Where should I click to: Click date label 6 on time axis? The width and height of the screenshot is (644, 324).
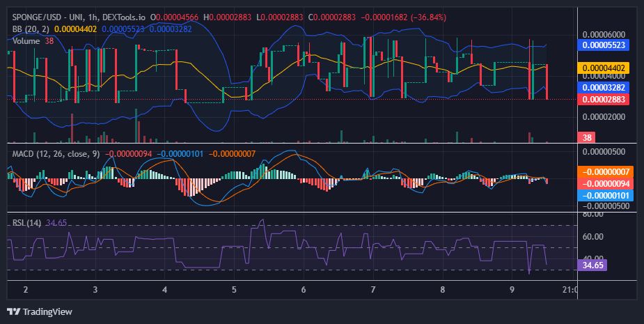(304, 289)
